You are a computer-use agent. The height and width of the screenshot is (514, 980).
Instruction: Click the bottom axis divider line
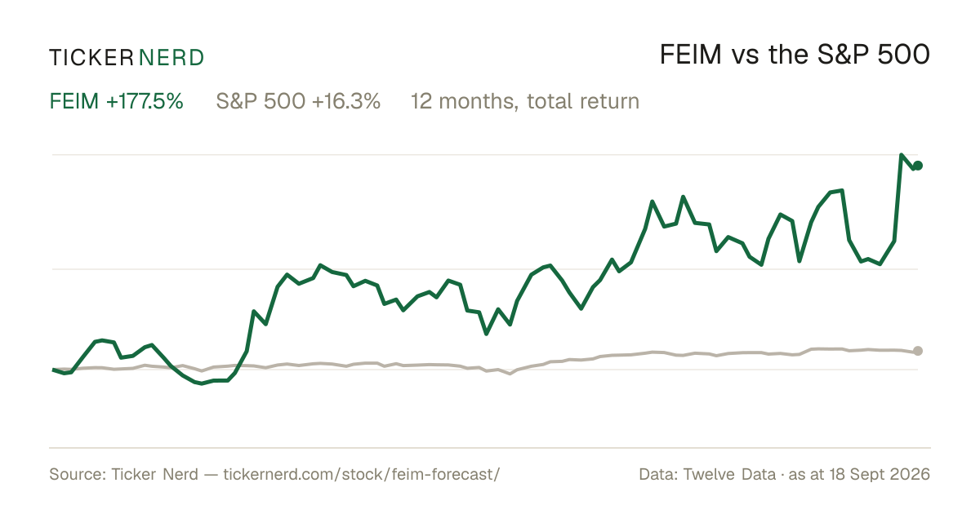pyautogui.click(x=490, y=447)
